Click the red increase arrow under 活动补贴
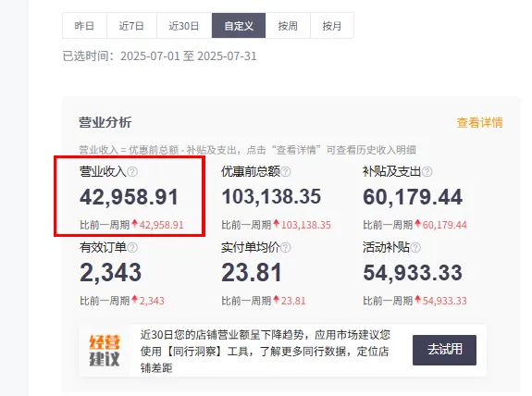Viewport: 532px width, 396px height. [417, 299]
